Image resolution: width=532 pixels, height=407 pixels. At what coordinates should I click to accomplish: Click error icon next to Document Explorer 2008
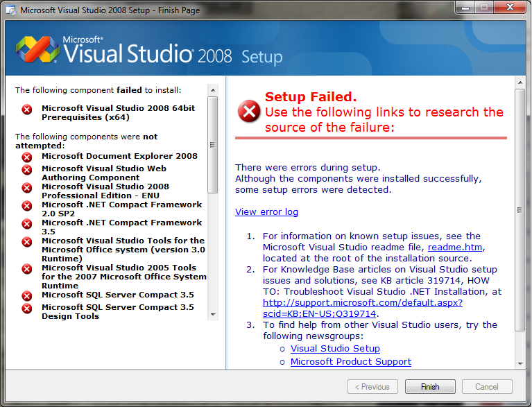(x=27, y=157)
